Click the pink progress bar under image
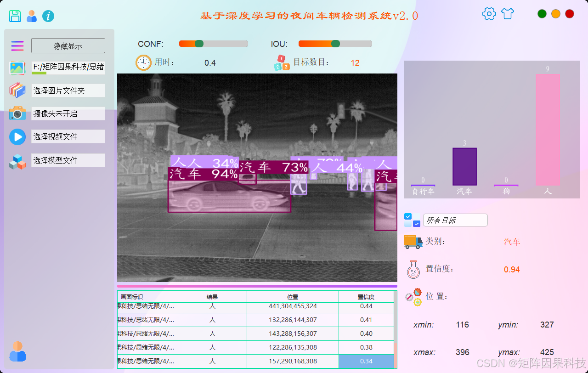Screen dimensions: 588x373 coord(257,286)
